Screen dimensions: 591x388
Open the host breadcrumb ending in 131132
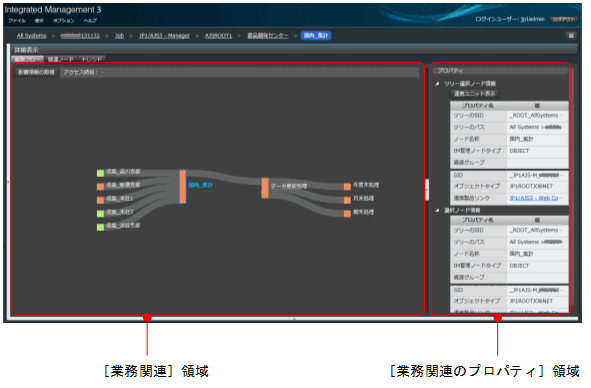(x=80, y=36)
